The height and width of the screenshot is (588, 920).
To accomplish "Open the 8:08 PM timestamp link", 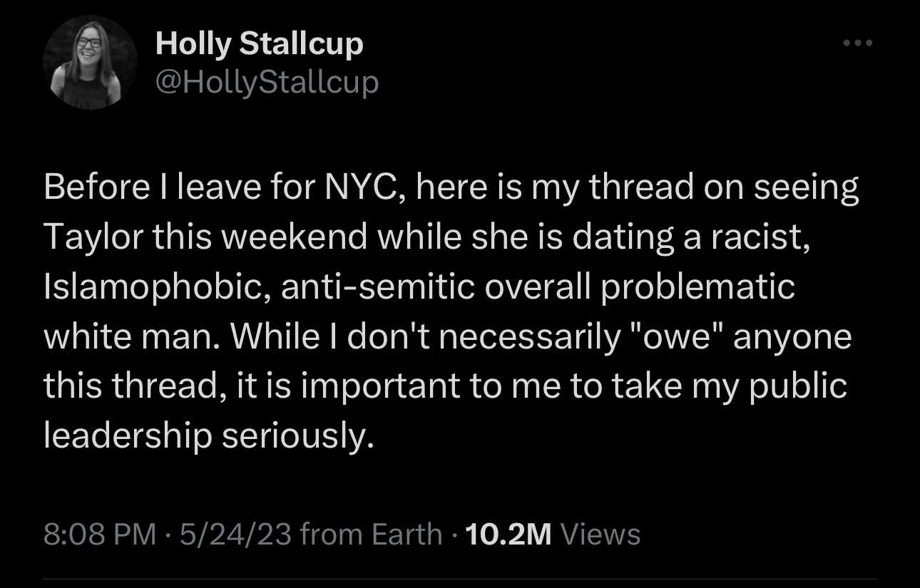I will tap(101, 533).
